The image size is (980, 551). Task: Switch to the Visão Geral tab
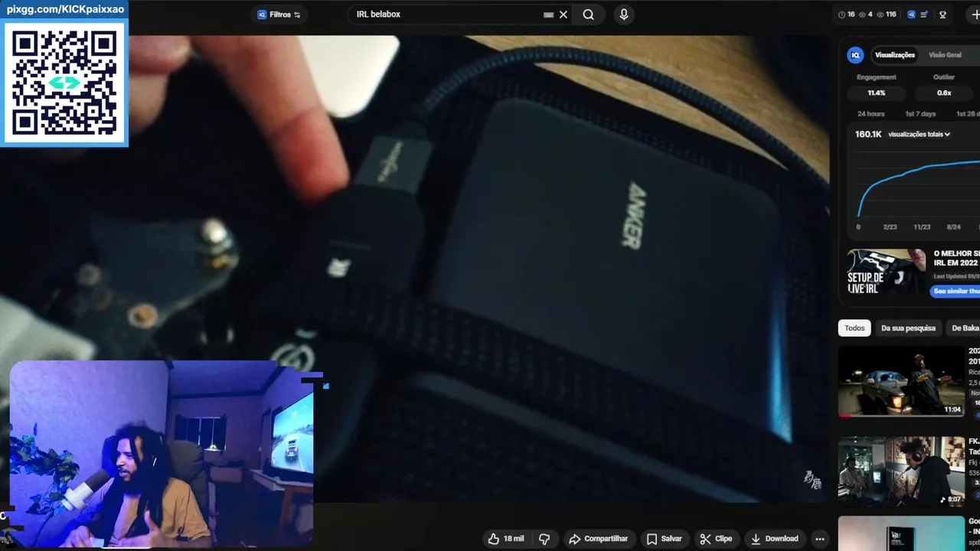coord(945,55)
